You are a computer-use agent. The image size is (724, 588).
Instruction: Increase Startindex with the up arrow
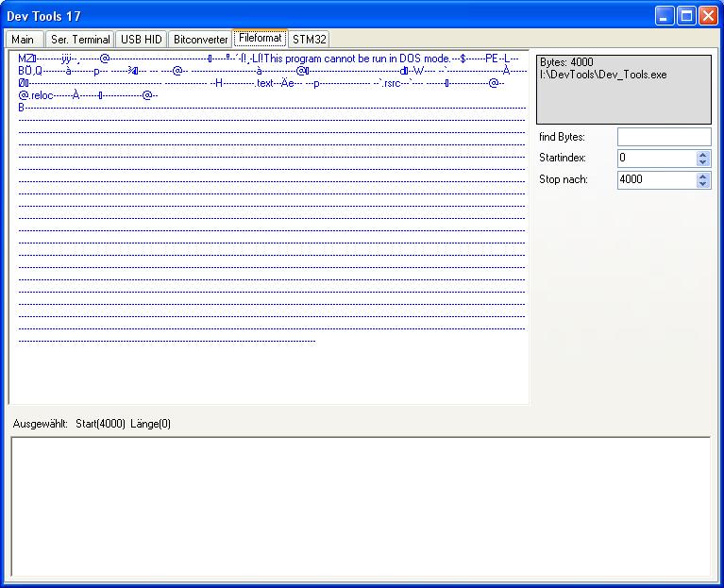(x=702, y=155)
